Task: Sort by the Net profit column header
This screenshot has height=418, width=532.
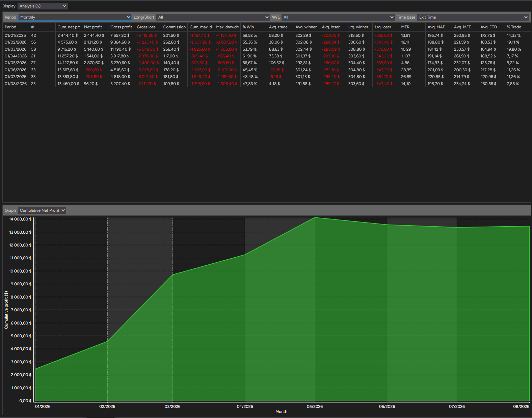Action: [95, 27]
